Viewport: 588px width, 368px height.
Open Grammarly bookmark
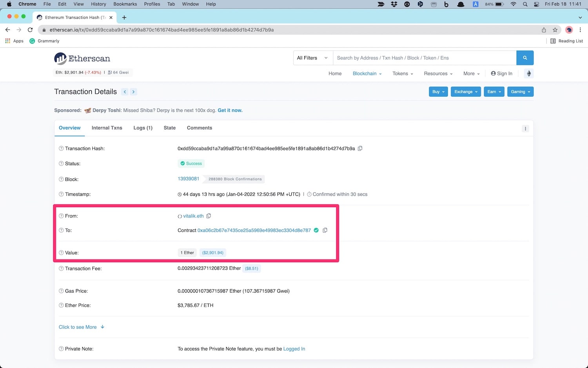pos(44,41)
